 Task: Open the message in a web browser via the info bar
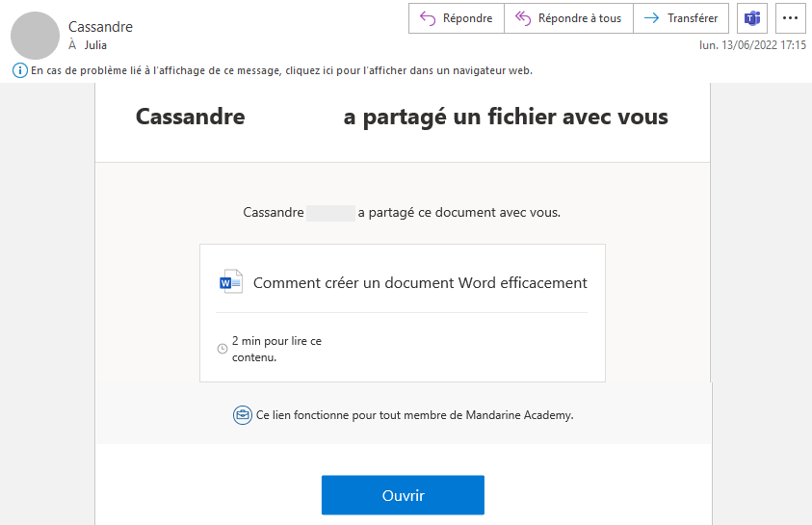coord(281,70)
